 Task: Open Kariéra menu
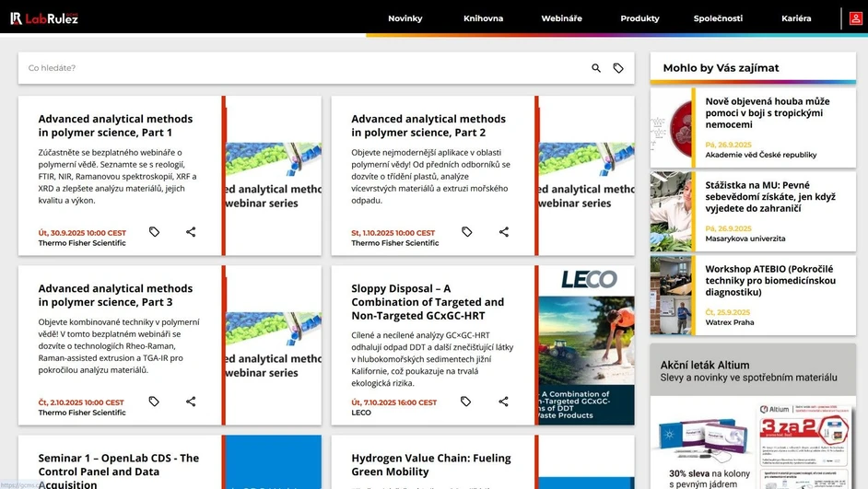[796, 18]
